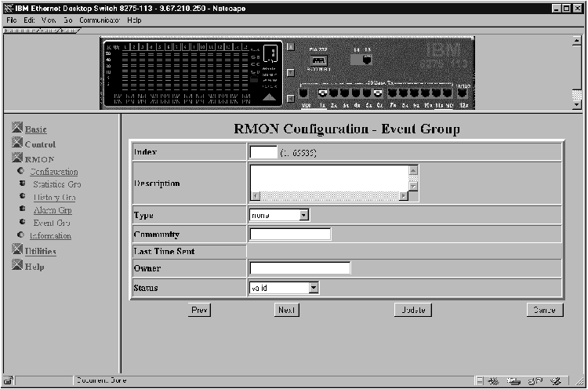
Task: Click the EIA 232 port on switch image
Action: point(319,60)
